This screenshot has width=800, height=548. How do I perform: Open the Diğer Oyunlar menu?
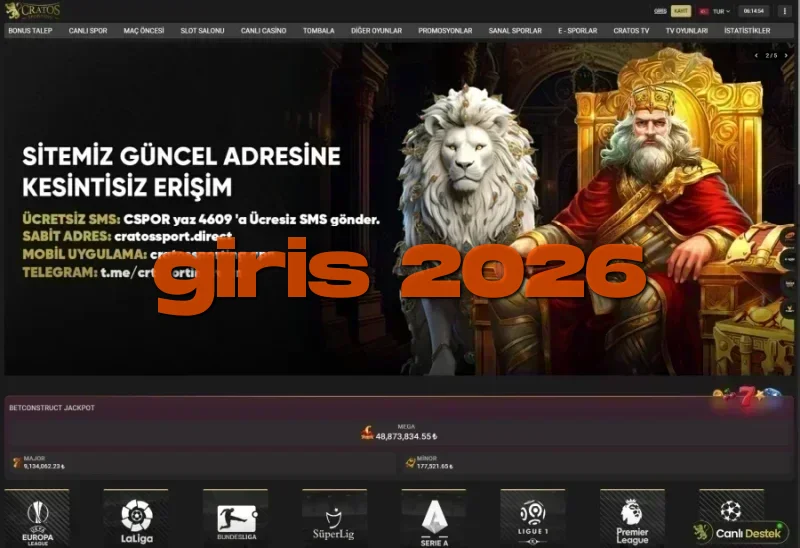pos(377,31)
